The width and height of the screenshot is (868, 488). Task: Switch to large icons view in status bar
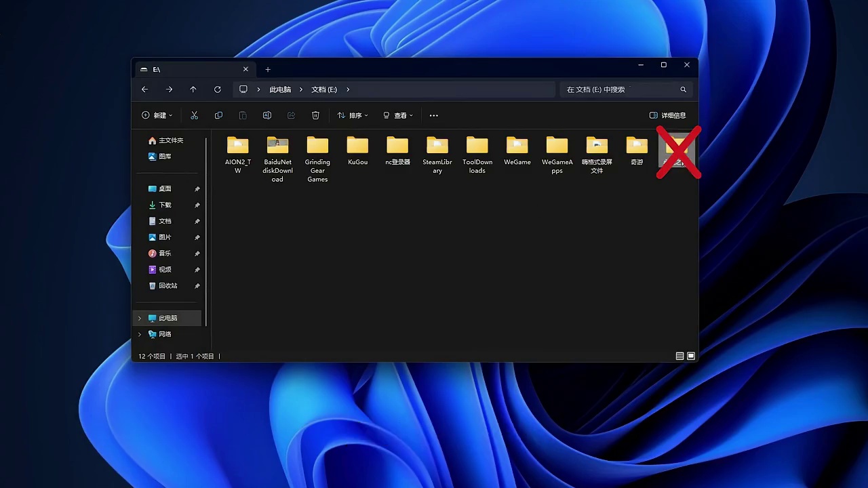691,356
